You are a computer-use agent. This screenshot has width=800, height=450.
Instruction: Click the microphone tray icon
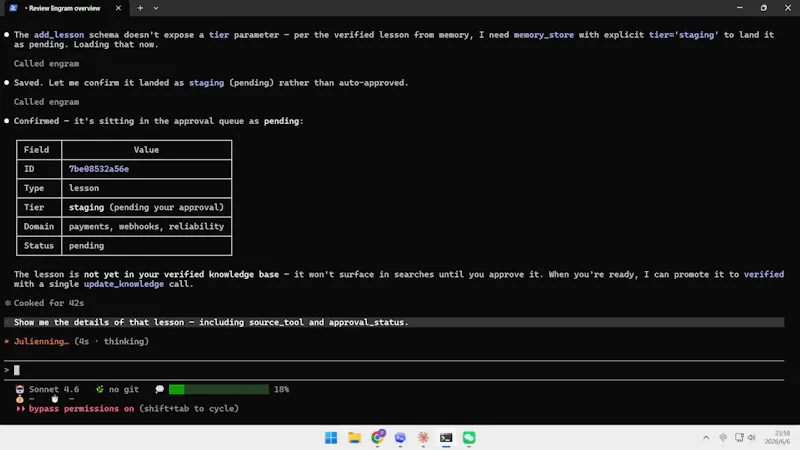(x=723, y=437)
